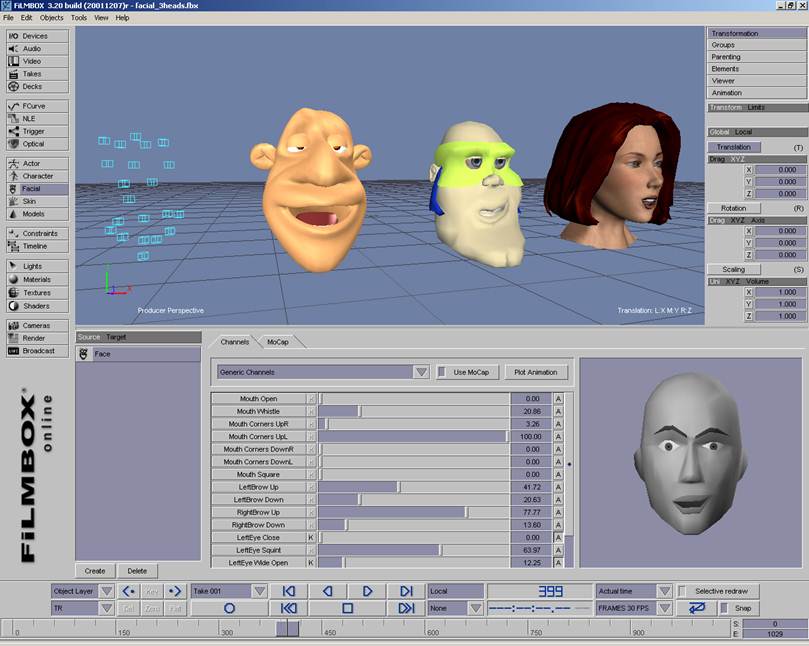
Task: Open the Takes panel
Action: [x=37, y=74]
